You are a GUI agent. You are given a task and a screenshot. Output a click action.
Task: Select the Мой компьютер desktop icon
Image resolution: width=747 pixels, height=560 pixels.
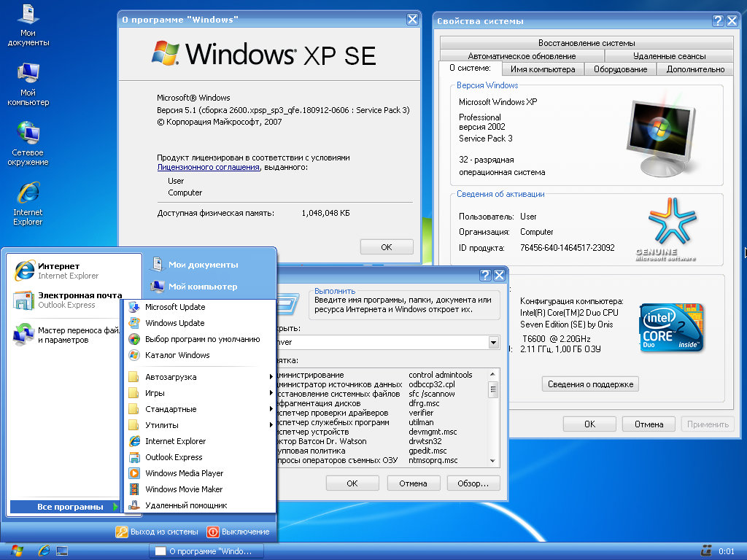[28, 85]
